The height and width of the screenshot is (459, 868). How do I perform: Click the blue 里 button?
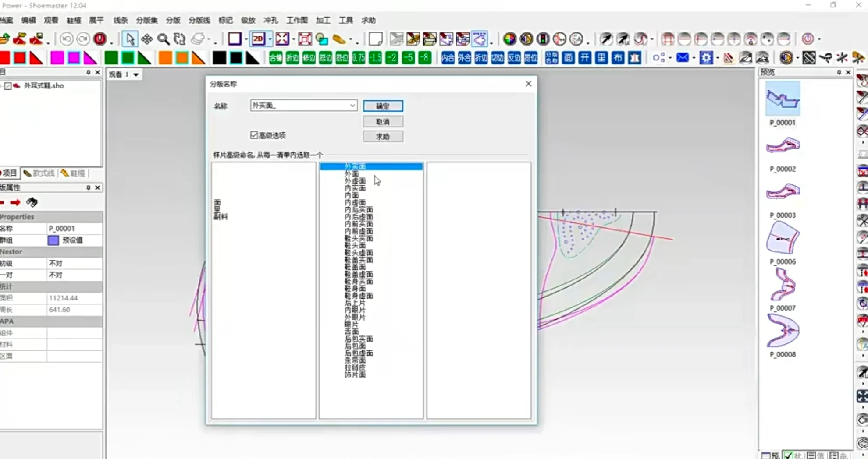[x=601, y=57]
